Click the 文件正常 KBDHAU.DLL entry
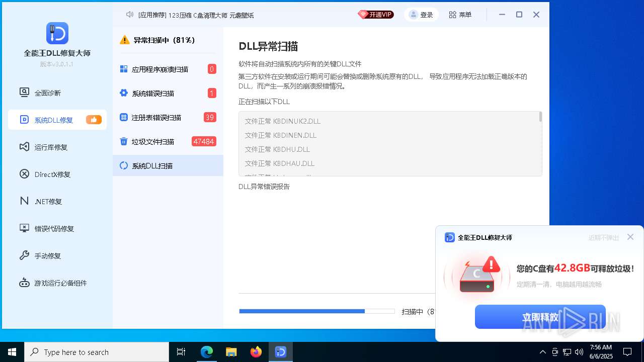This screenshot has height=362, width=644. (x=280, y=163)
